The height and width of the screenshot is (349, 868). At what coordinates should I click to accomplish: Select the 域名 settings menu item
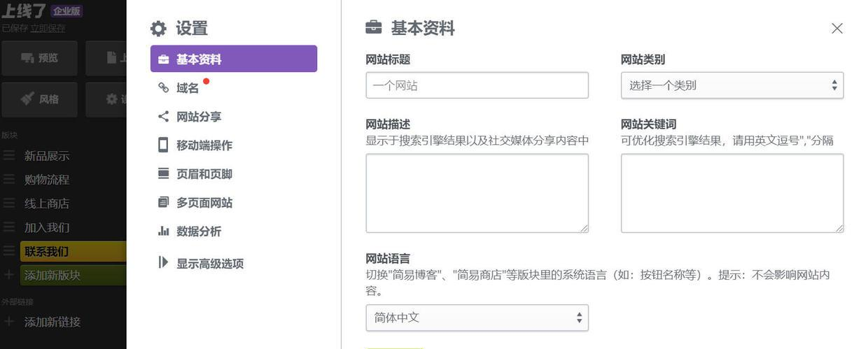(x=188, y=88)
